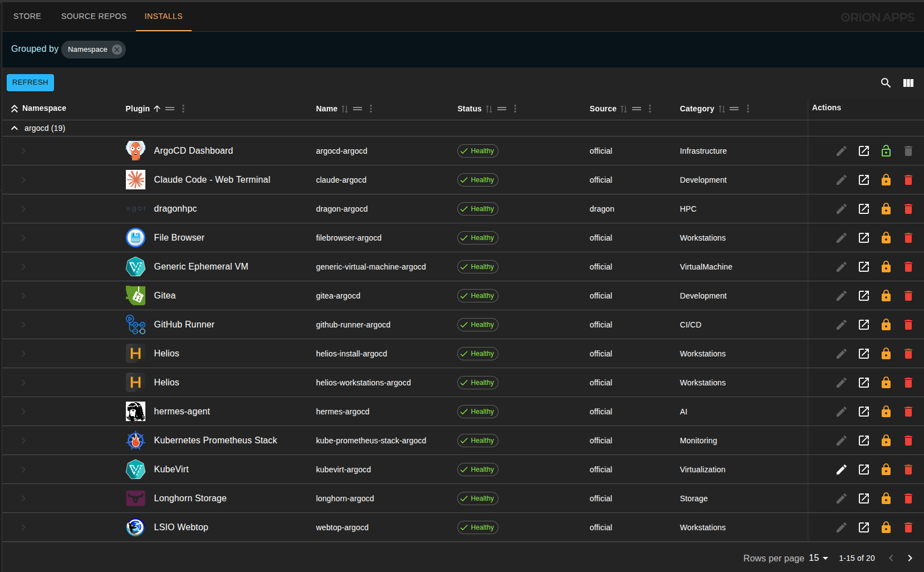Image resolution: width=924 pixels, height=572 pixels.
Task: Open the rows per page dropdown
Action: pyautogui.click(x=819, y=558)
